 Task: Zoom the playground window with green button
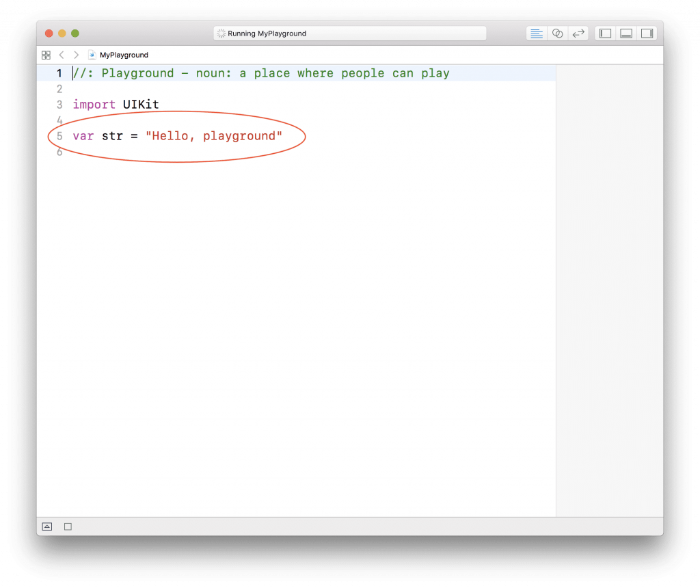click(75, 34)
